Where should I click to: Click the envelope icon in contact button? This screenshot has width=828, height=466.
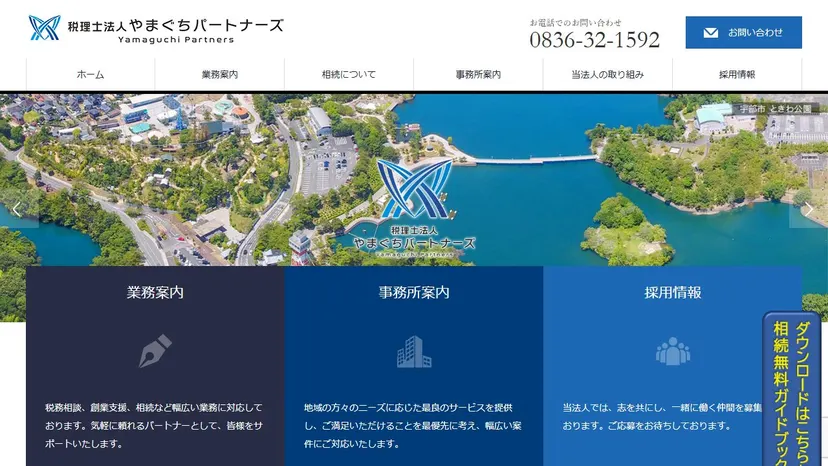coord(711,33)
